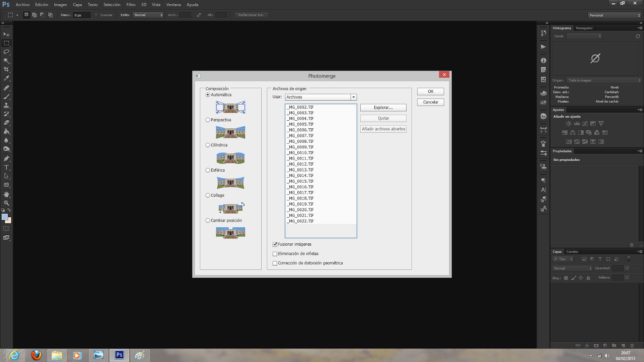This screenshot has width=644, height=362.
Task: Select the Lasso tool
Action: click(x=6, y=52)
